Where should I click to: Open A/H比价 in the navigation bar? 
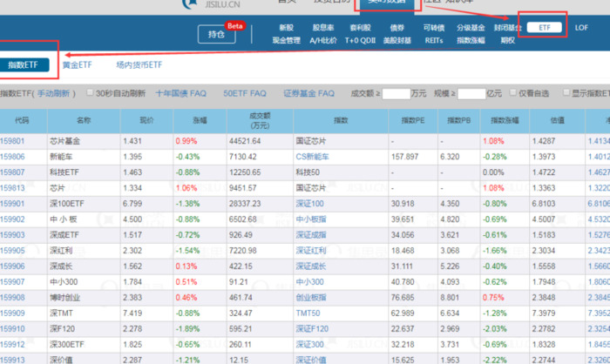click(x=323, y=40)
